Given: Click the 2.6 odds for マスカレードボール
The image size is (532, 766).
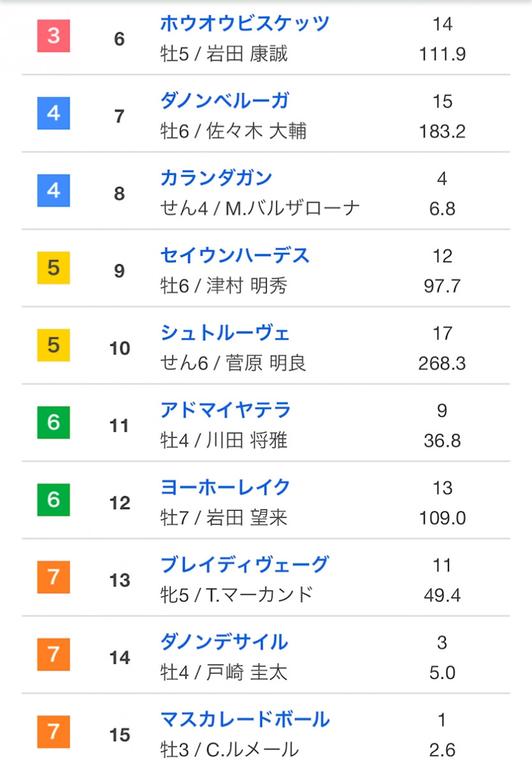Looking at the screenshot, I should [442, 749].
